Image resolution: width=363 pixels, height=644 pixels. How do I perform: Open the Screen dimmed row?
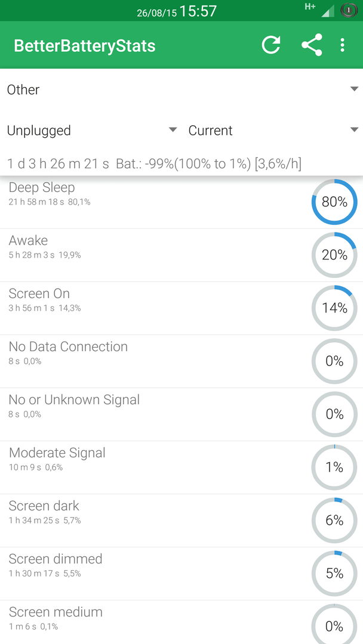(181, 574)
